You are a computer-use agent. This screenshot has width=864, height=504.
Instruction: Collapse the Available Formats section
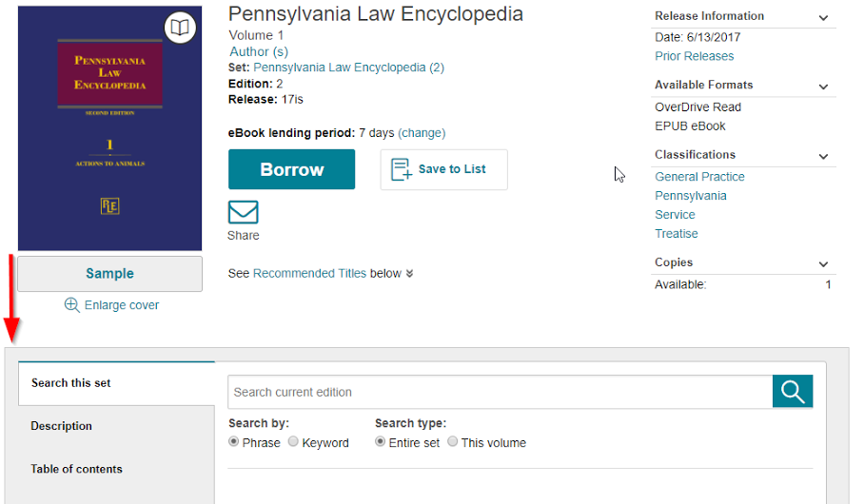click(823, 87)
